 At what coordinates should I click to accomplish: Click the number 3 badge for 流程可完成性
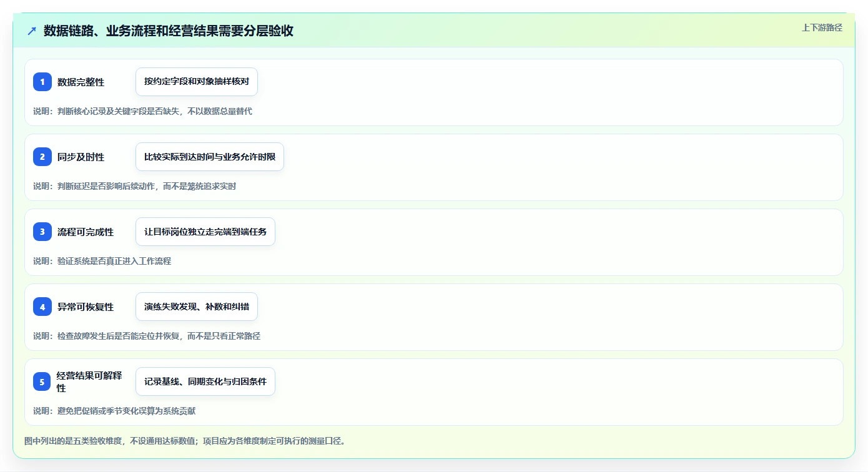[42, 232]
